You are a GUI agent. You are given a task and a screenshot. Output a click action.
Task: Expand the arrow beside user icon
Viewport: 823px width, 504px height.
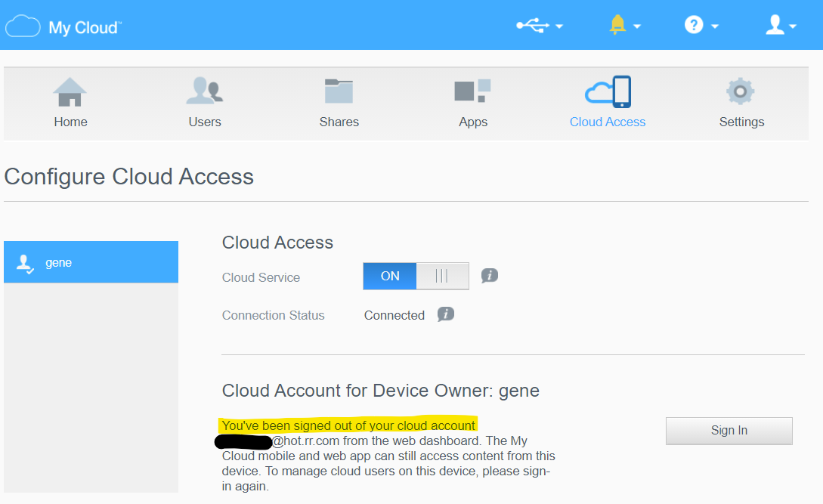click(x=793, y=26)
